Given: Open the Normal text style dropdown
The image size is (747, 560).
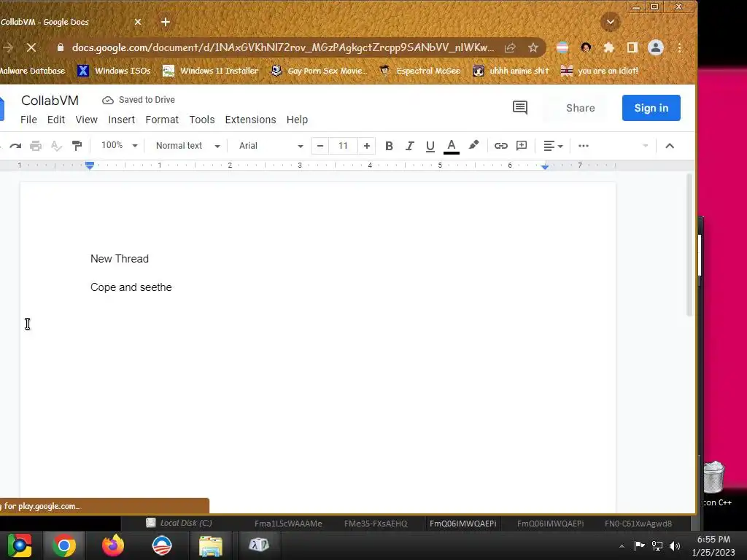Looking at the screenshot, I should coord(187,146).
